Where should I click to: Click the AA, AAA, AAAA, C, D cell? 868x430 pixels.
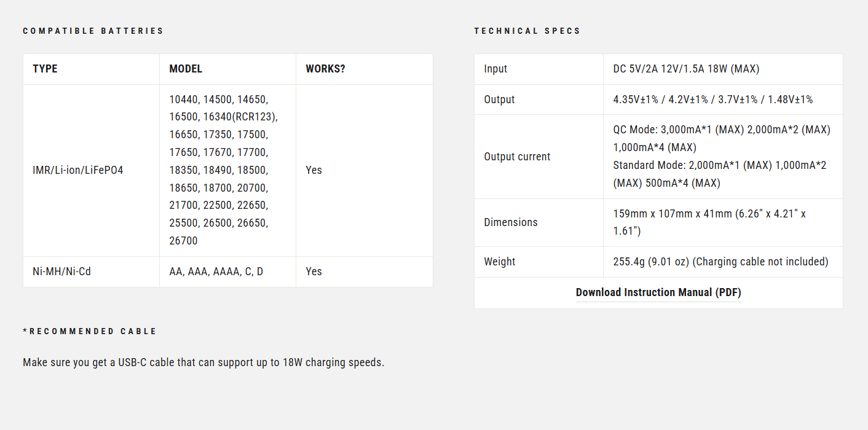[x=216, y=272]
